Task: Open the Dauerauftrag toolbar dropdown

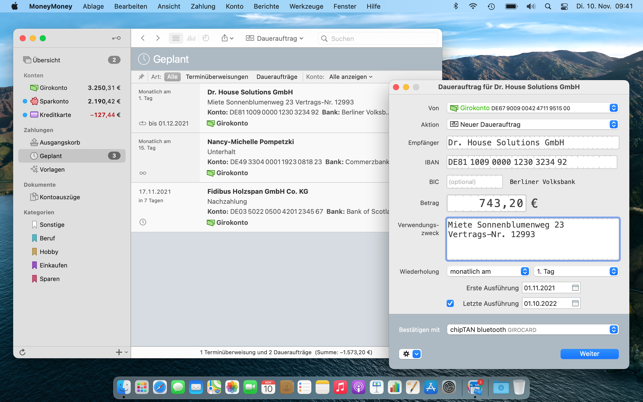Action: (274, 38)
